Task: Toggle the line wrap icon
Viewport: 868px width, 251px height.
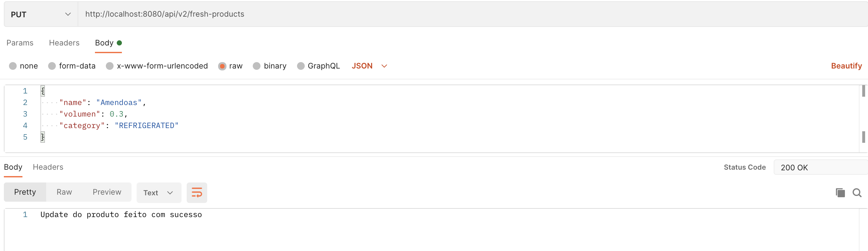Action: [x=197, y=192]
